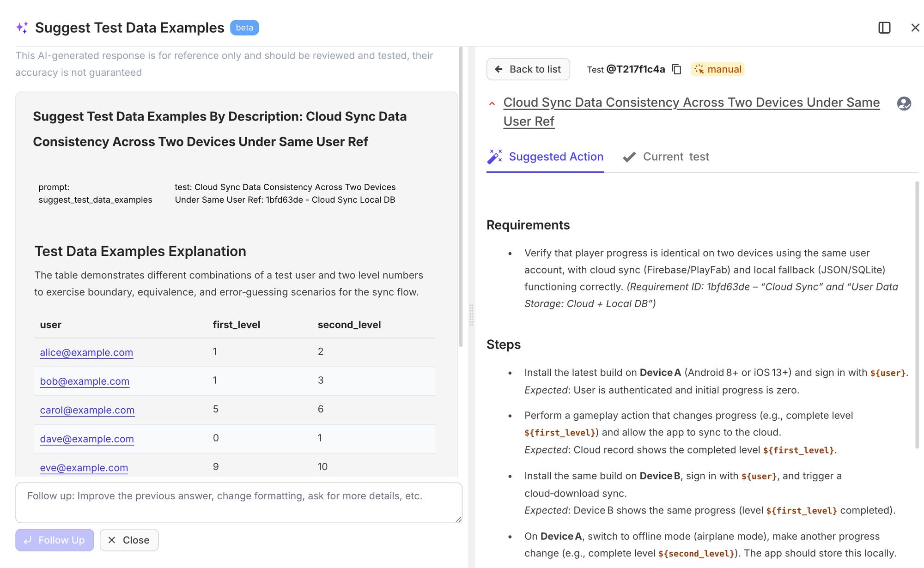
Task: Open alice@example.com email link
Action: 86,352
